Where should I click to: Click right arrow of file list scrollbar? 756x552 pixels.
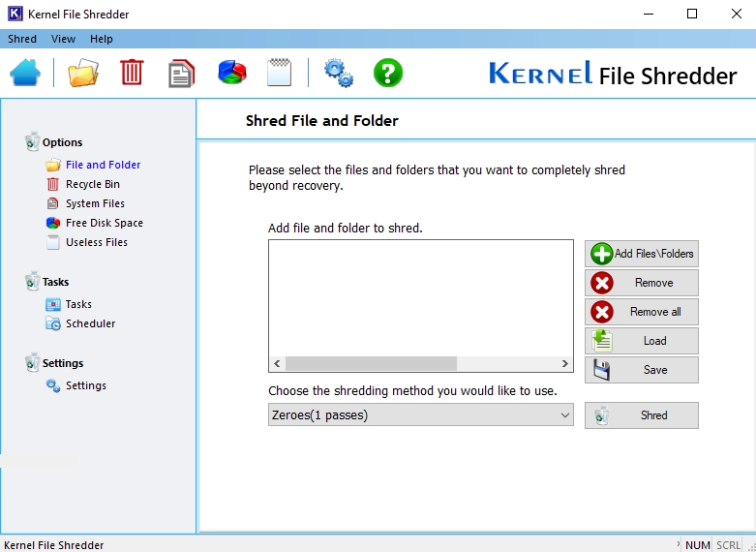click(564, 363)
